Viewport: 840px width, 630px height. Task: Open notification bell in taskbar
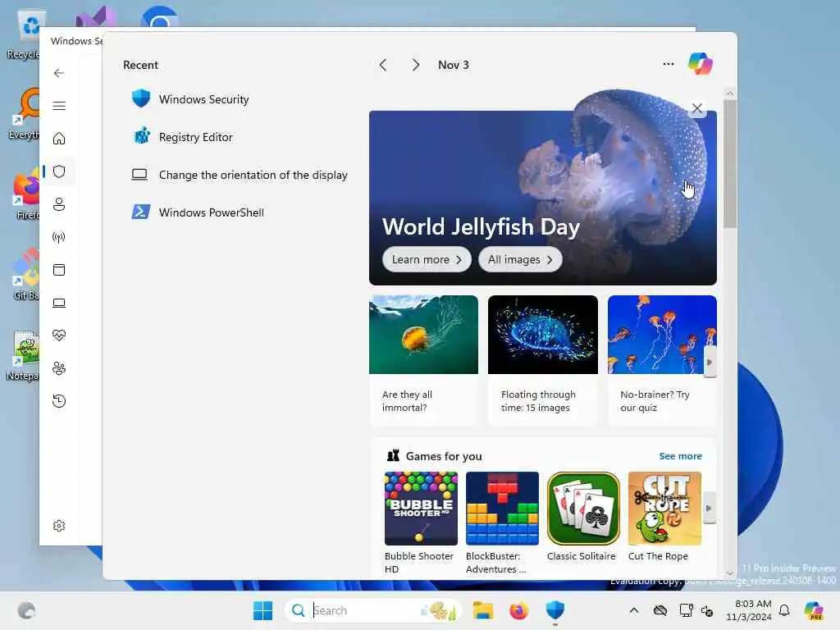784,610
